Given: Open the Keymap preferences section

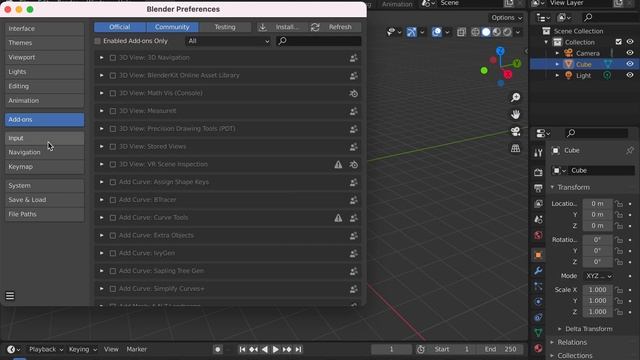Looking at the screenshot, I should point(44,167).
